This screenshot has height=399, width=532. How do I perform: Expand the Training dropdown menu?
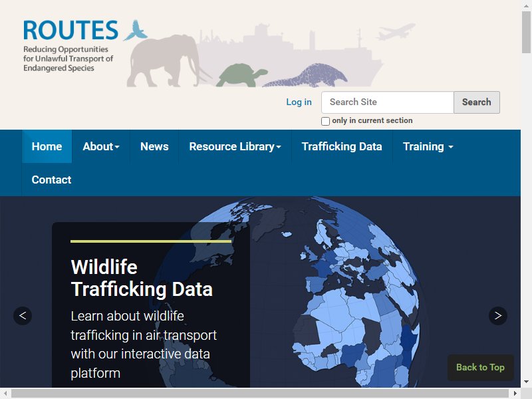click(x=428, y=146)
